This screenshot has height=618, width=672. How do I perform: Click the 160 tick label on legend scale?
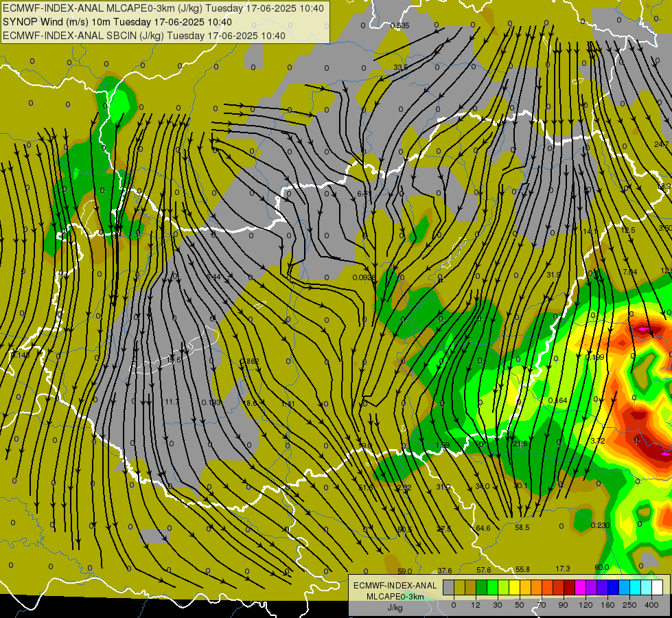(607, 605)
